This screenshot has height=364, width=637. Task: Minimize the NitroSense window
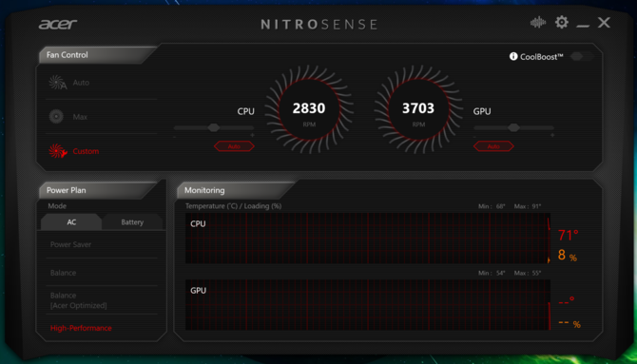583,27
